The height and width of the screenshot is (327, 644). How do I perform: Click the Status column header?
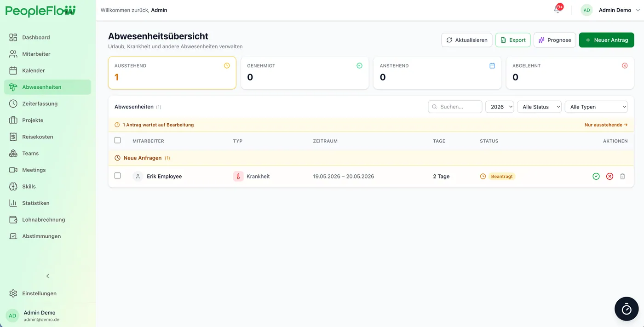[489, 141]
